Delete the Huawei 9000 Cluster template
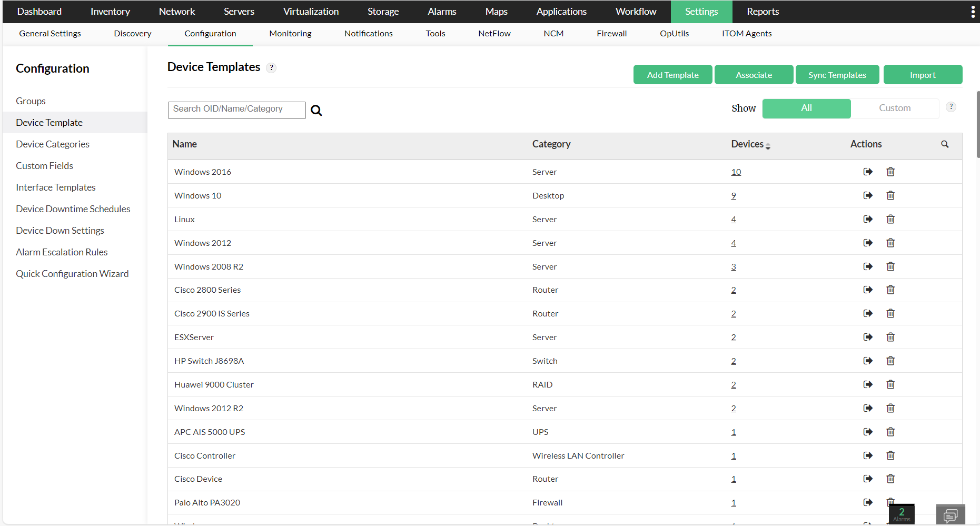Viewport: 980px width, 526px height. [x=890, y=384]
